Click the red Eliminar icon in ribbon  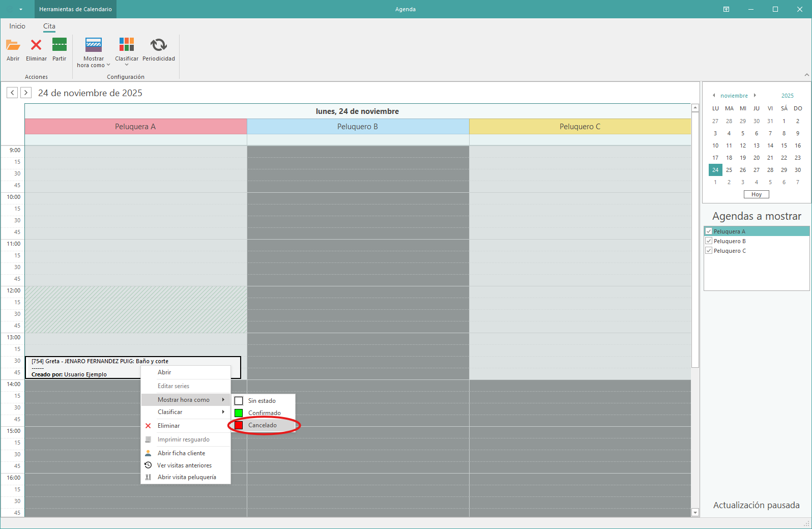click(x=36, y=45)
